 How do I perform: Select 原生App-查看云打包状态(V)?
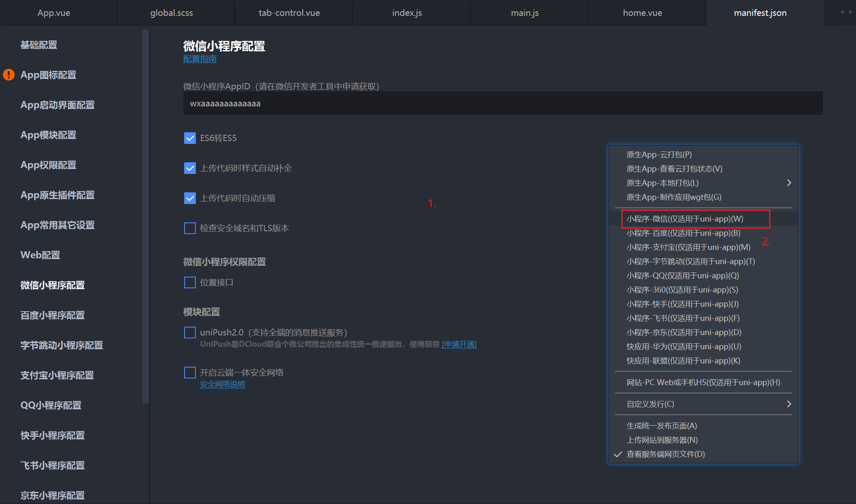click(704, 169)
